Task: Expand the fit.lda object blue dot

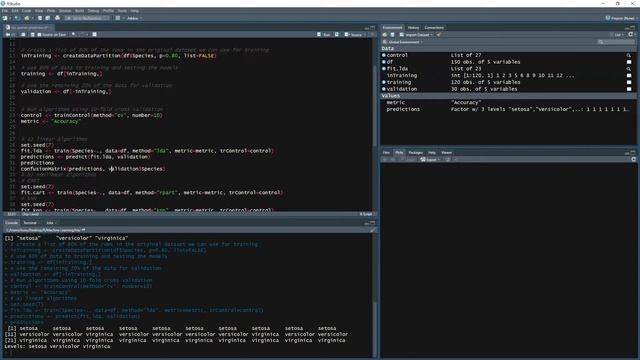Action: coord(384,69)
